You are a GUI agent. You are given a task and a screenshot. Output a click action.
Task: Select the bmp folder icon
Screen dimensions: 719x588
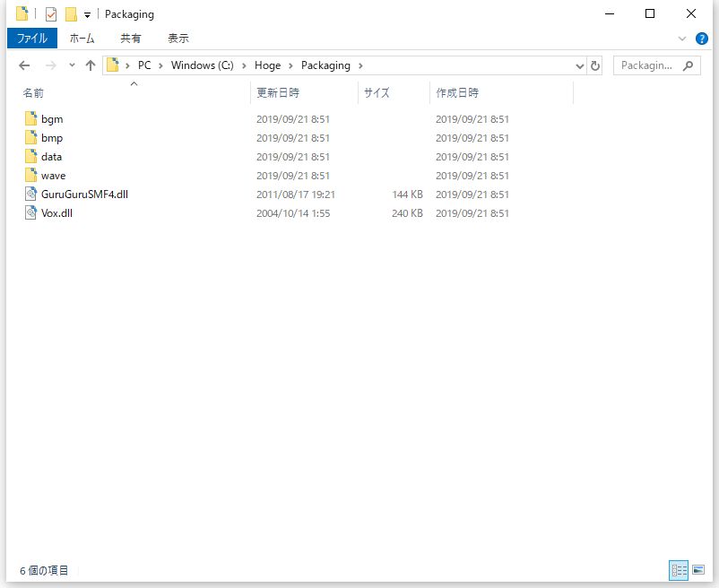30,137
